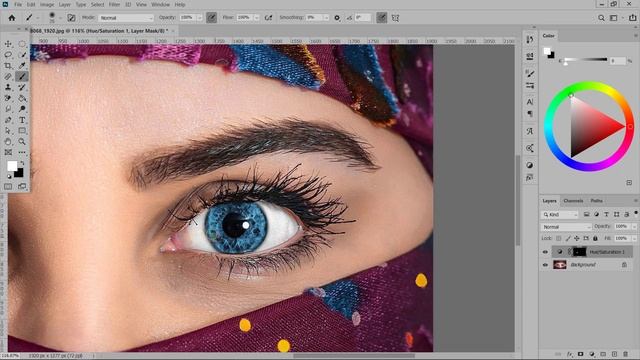The height and width of the screenshot is (360, 640).
Task: Select the Lasso tool
Action: (8, 55)
